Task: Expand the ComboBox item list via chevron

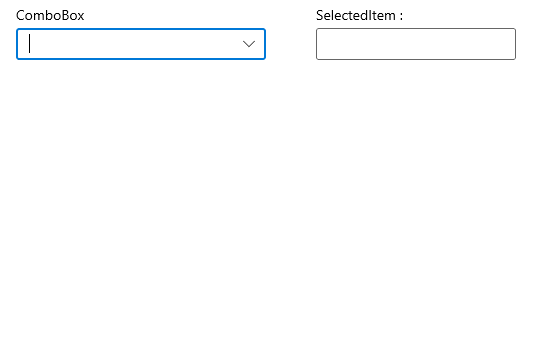Action: click(x=249, y=44)
